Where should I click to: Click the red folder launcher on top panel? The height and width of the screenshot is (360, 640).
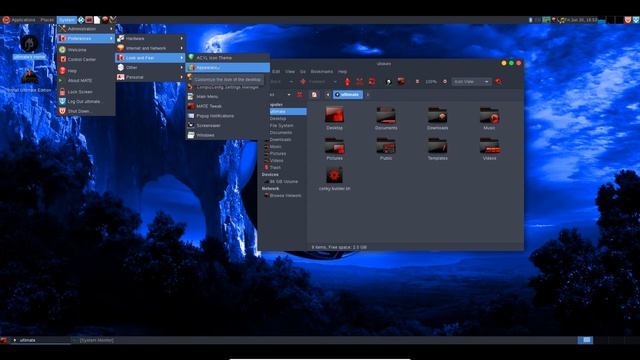tap(89, 20)
